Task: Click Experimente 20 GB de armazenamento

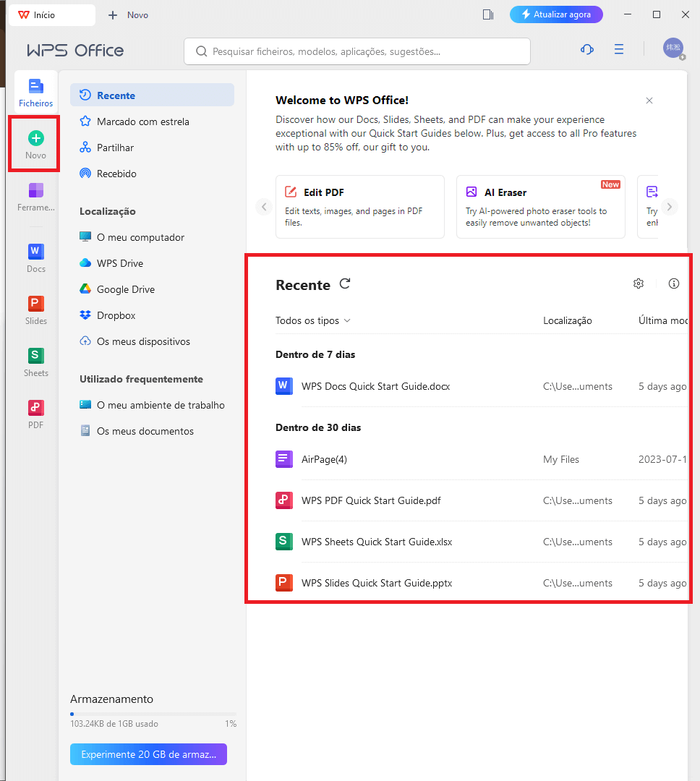Action: coord(148,754)
